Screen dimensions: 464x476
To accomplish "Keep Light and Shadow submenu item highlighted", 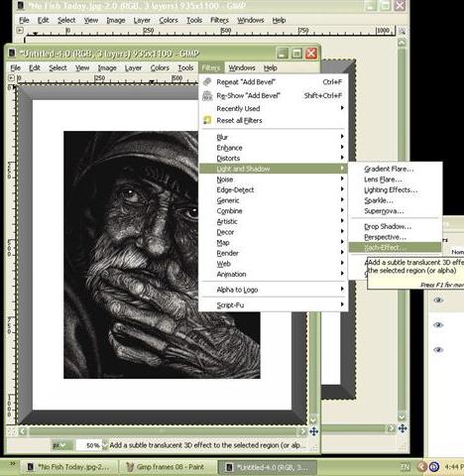I will click(274, 169).
